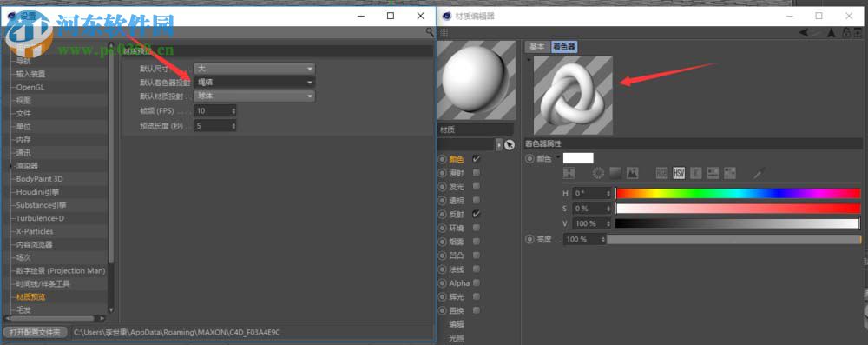
Task: Click the 打开配置文件夹 button
Action: pyautogui.click(x=36, y=332)
